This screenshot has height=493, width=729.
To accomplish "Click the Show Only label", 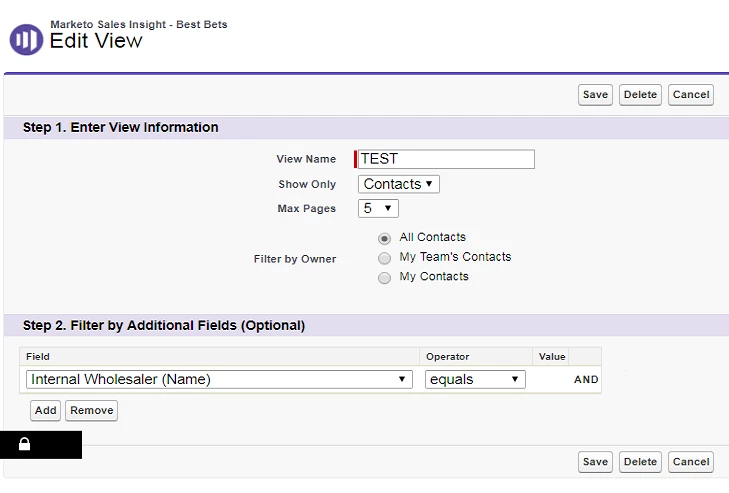I will (307, 184).
